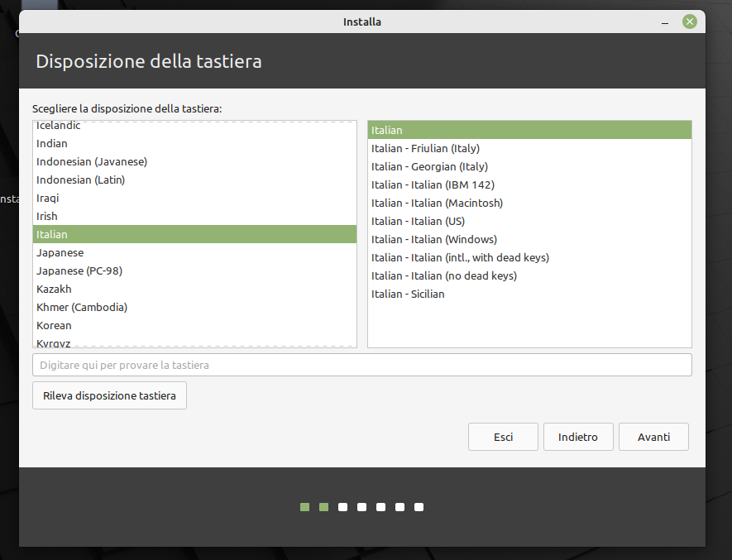The image size is (732, 560).
Task: Click Rileva disposizione tastiera button
Action: click(109, 395)
